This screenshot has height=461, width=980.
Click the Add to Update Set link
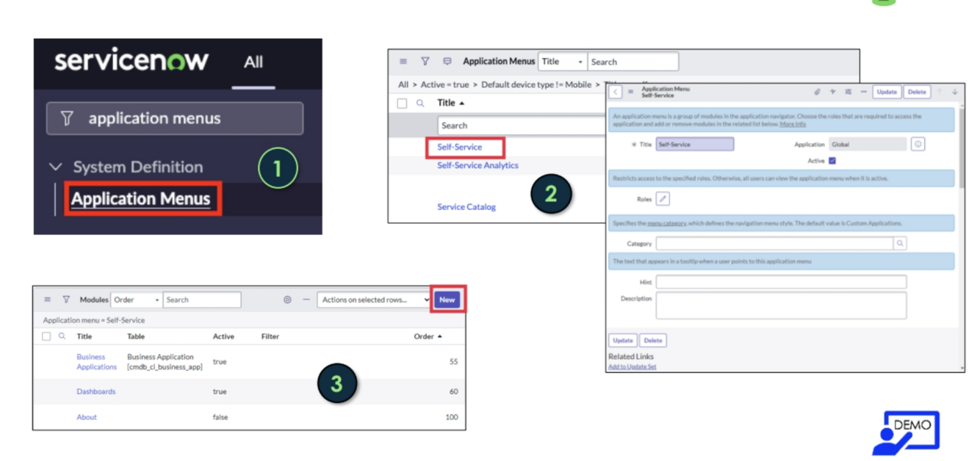pyautogui.click(x=633, y=366)
